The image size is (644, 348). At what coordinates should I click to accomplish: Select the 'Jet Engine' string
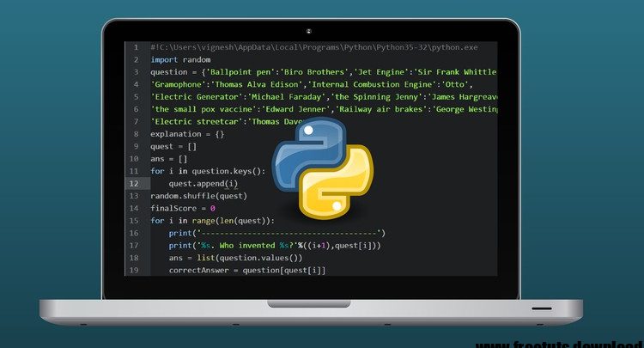pos(380,72)
